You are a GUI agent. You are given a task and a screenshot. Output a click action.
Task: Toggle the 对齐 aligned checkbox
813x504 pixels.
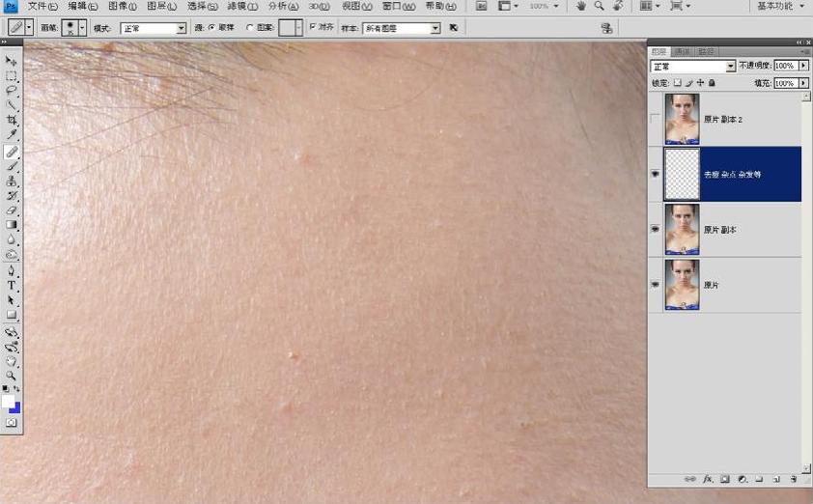click(x=313, y=26)
